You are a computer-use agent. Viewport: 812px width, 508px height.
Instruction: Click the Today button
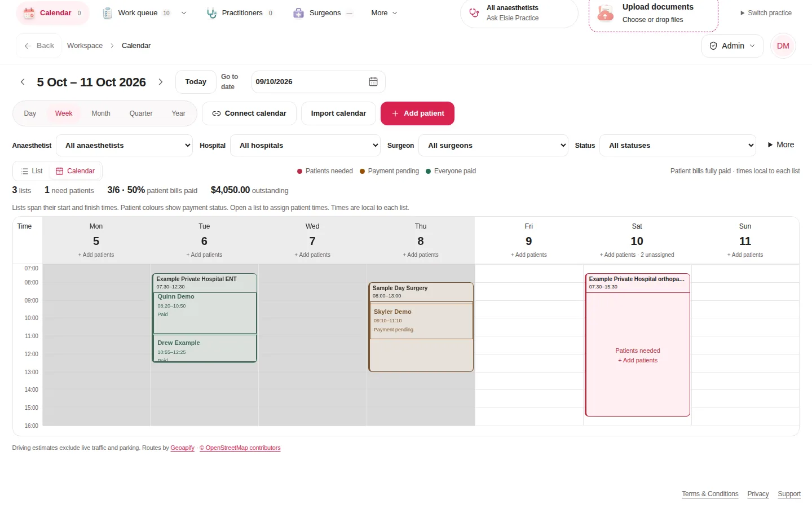point(196,82)
